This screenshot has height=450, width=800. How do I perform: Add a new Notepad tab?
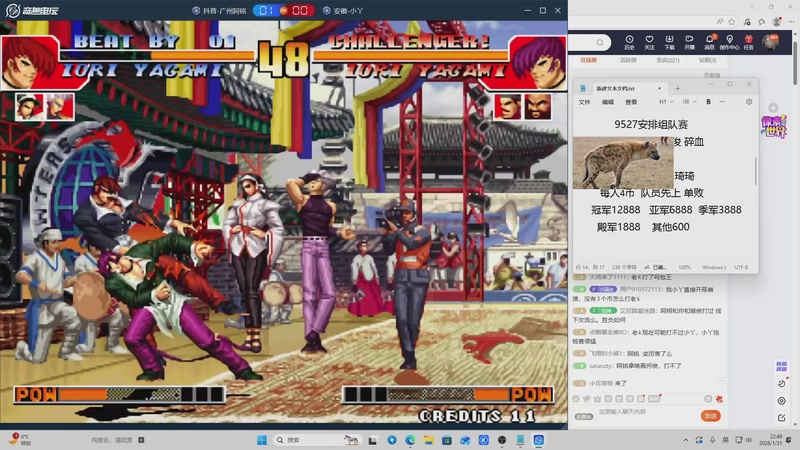[x=678, y=88]
